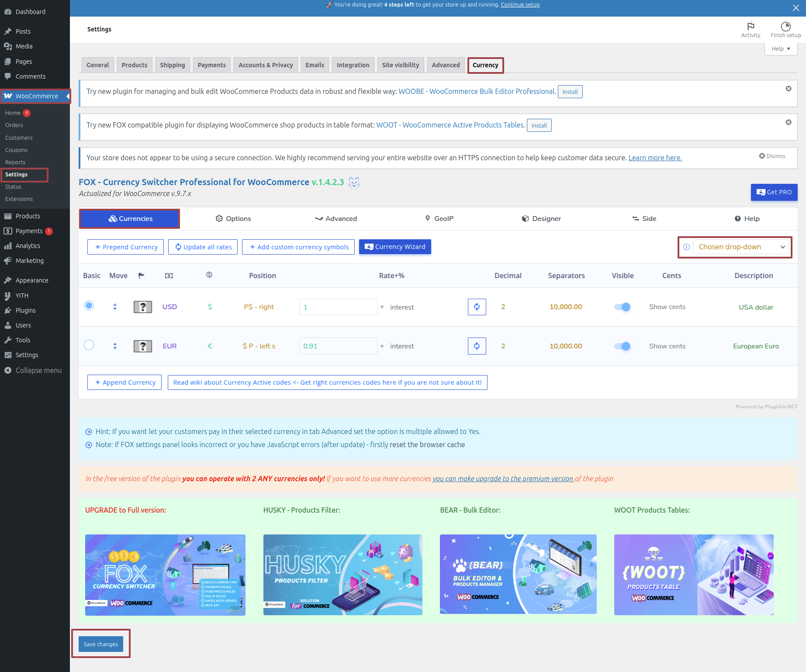Click Continue setup link

(x=520, y=5)
